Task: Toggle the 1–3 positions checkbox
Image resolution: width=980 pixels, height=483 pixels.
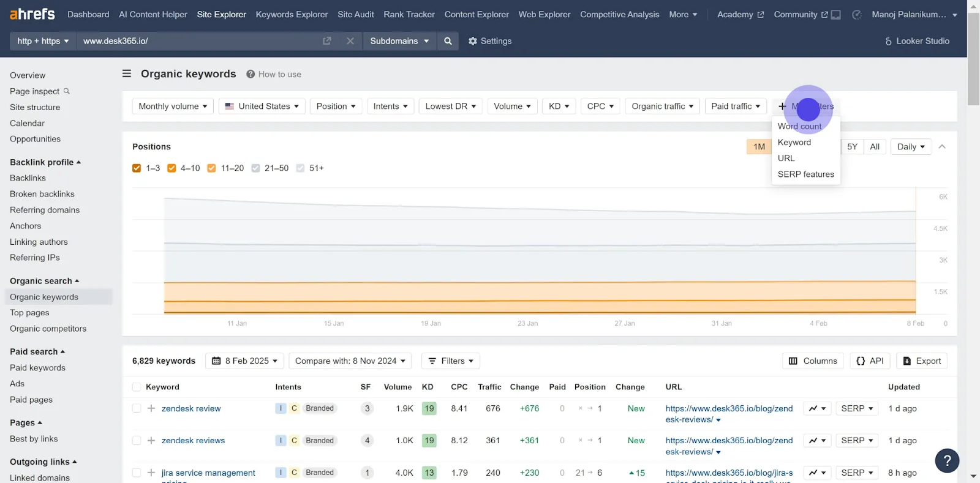Action: point(137,168)
